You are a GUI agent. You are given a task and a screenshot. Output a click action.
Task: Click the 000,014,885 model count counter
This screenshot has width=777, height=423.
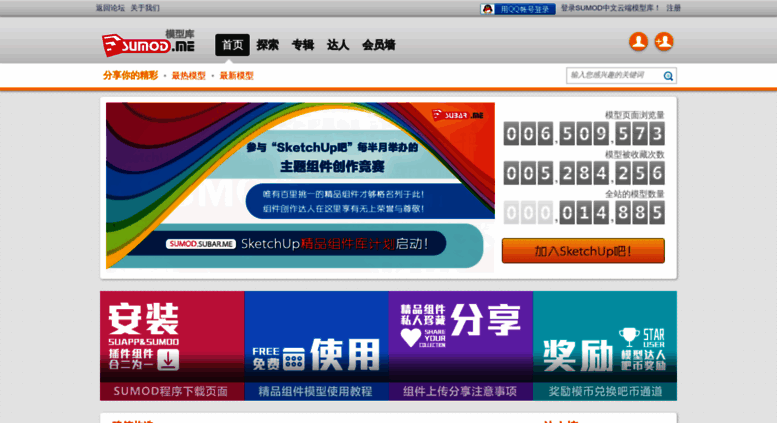[584, 213]
